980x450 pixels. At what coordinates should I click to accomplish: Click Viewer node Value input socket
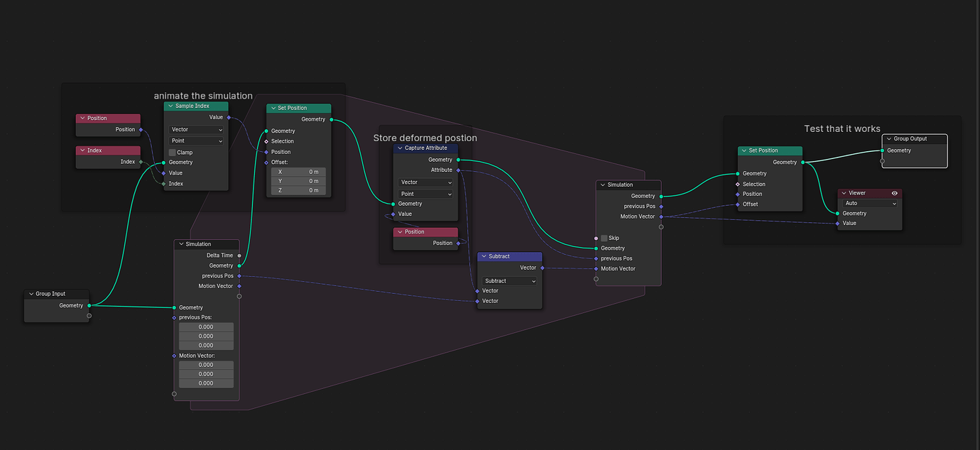[x=837, y=224]
